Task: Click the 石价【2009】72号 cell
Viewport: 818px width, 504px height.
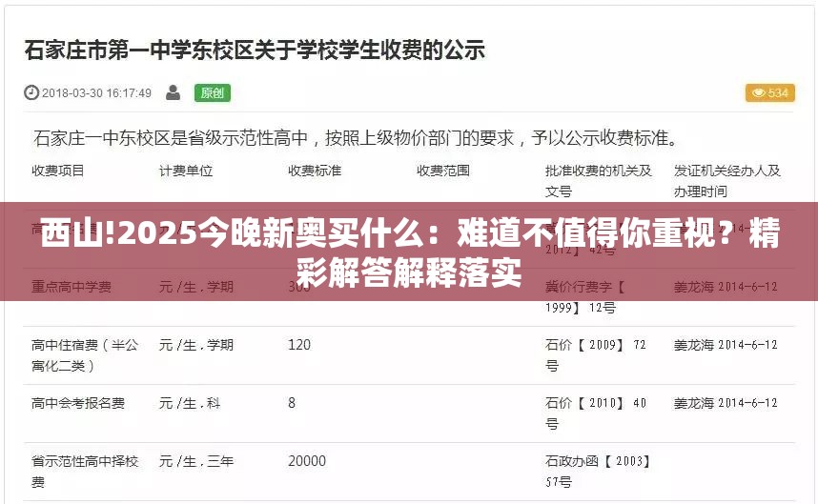Action: tap(596, 355)
